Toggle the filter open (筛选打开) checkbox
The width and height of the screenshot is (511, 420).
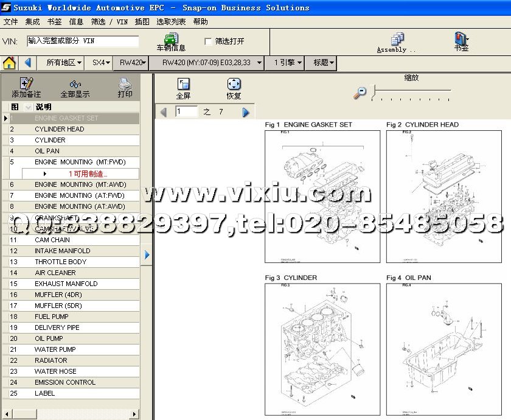[x=209, y=41]
